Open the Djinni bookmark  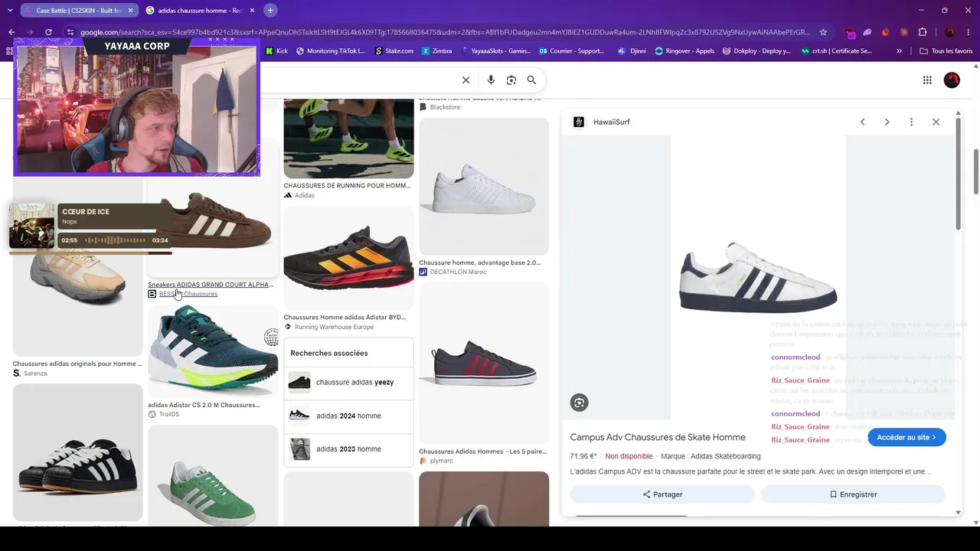(x=632, y=51)
